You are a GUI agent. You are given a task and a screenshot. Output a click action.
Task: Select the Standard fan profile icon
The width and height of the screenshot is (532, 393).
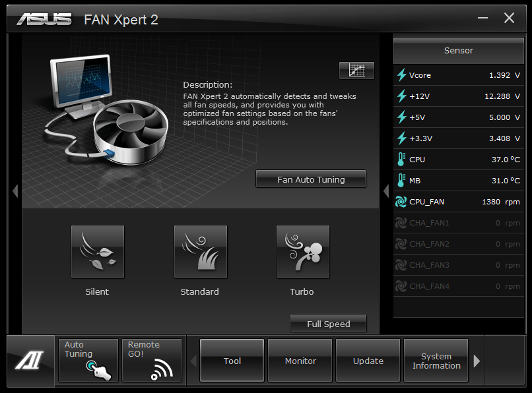(x=199, y=251)
